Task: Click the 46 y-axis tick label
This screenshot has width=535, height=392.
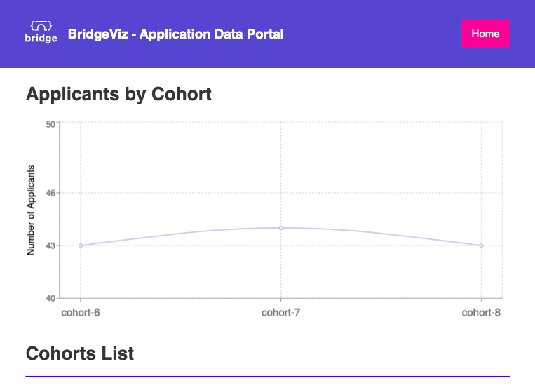Action: [x=50, y=193]
